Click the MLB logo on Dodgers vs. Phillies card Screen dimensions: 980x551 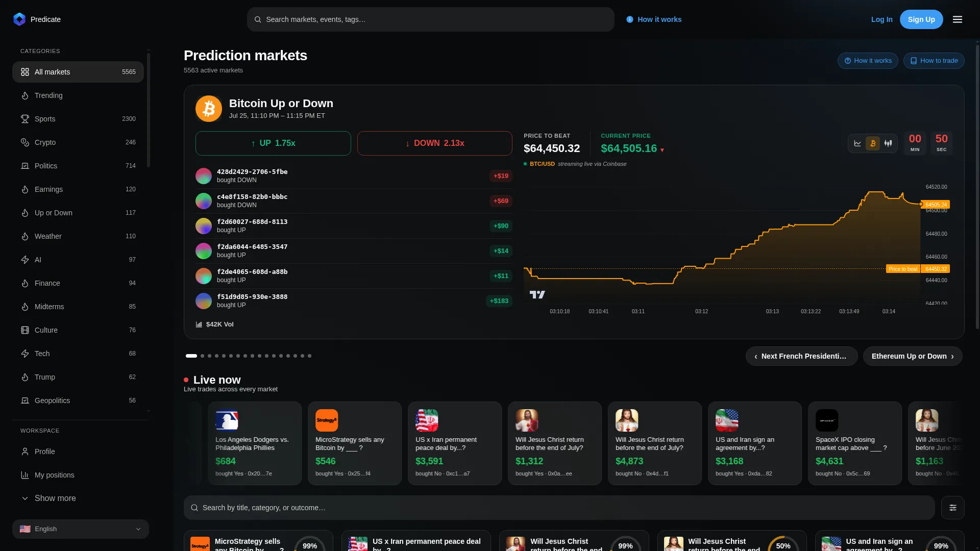point(227,420)
